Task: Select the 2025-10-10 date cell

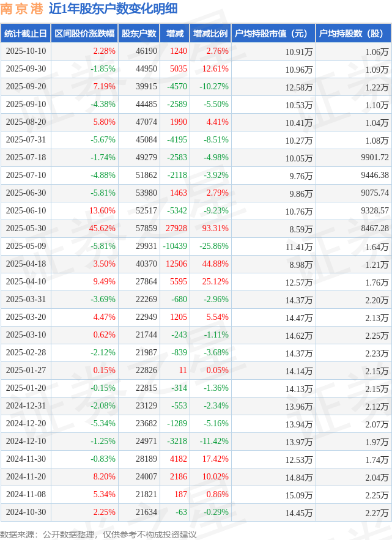Action: click(26, 51)
